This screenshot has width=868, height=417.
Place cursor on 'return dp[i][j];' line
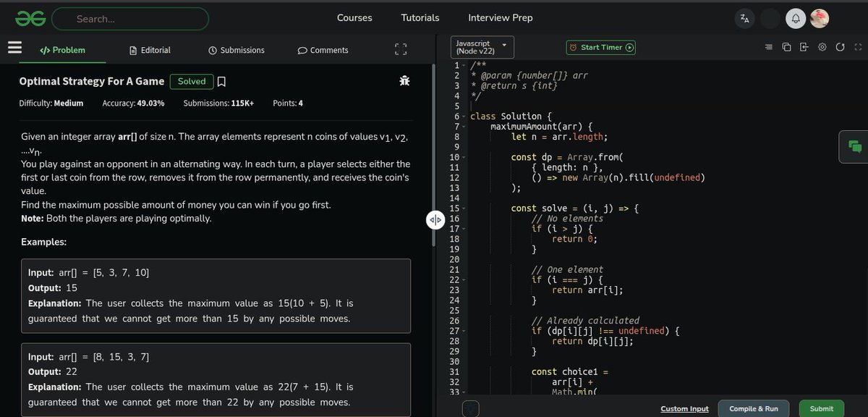coord(592,341)
